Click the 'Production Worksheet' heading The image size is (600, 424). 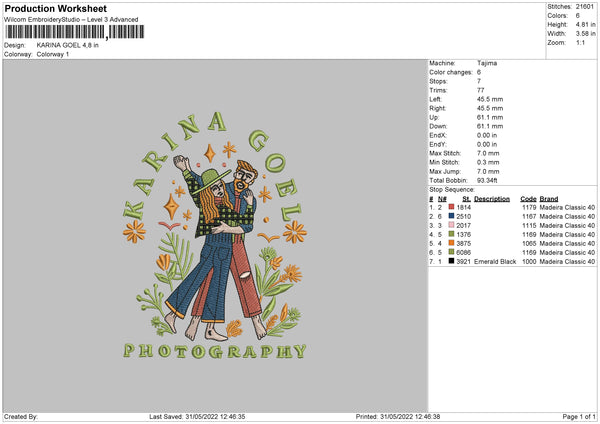55,8
